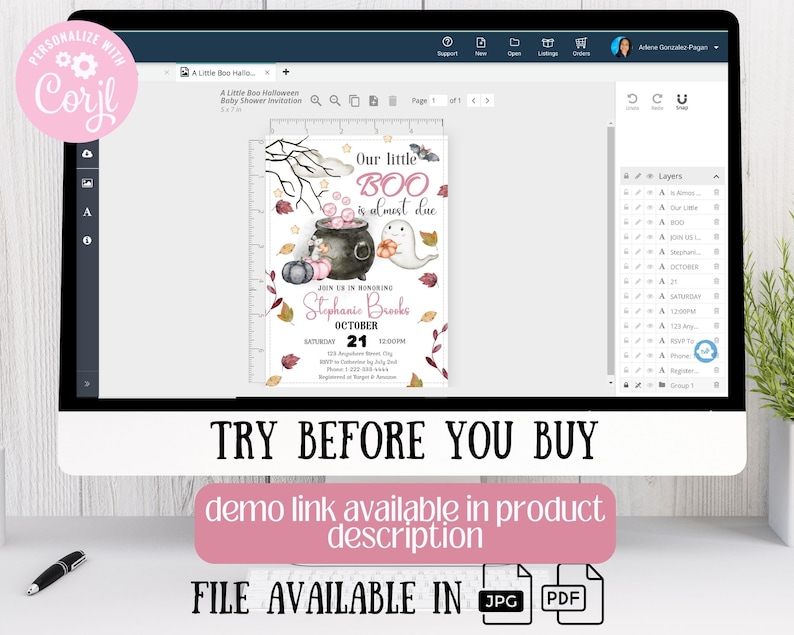Delete the Group 1 layer
The image size is (794, 635).
(x=716, y=385)
